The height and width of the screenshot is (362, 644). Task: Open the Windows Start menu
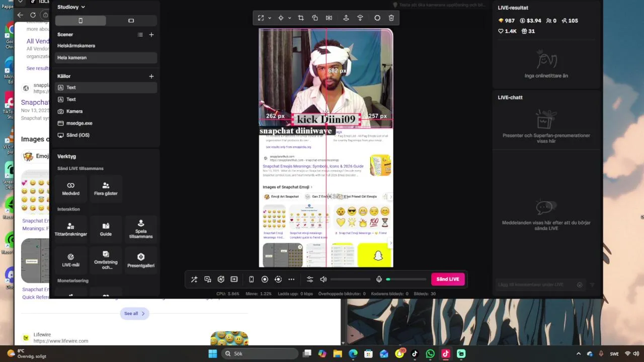[x=212, y=354]
